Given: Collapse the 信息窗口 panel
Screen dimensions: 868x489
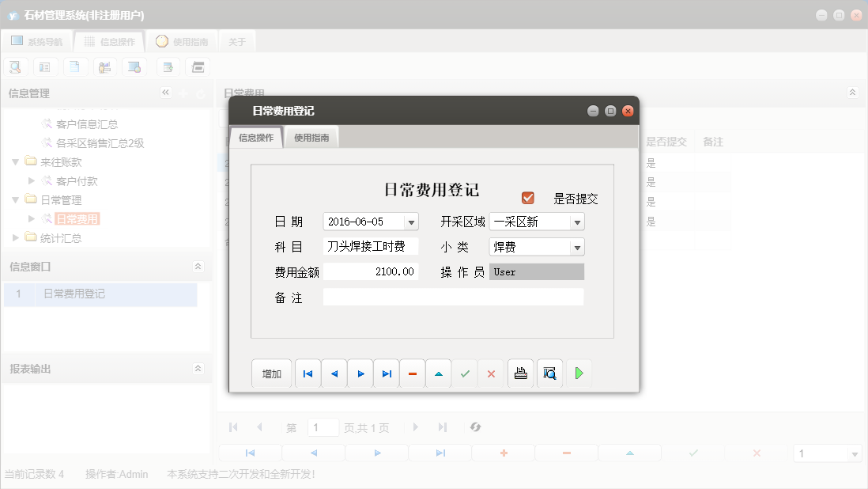Looking at the screenshot, I should click(198, 267).
